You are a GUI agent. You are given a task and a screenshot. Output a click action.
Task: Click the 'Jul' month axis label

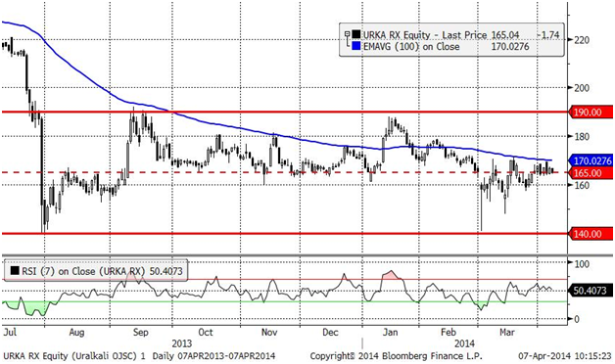click(x=10, y=333)
